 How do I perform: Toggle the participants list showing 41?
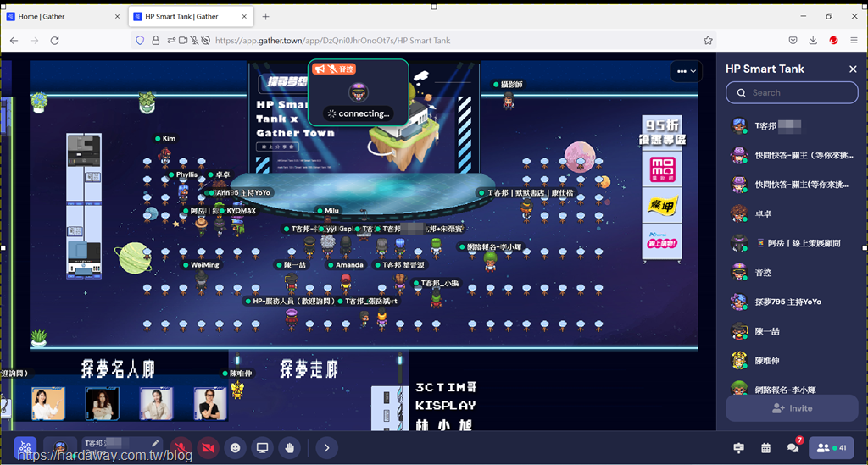click(831, 448)
